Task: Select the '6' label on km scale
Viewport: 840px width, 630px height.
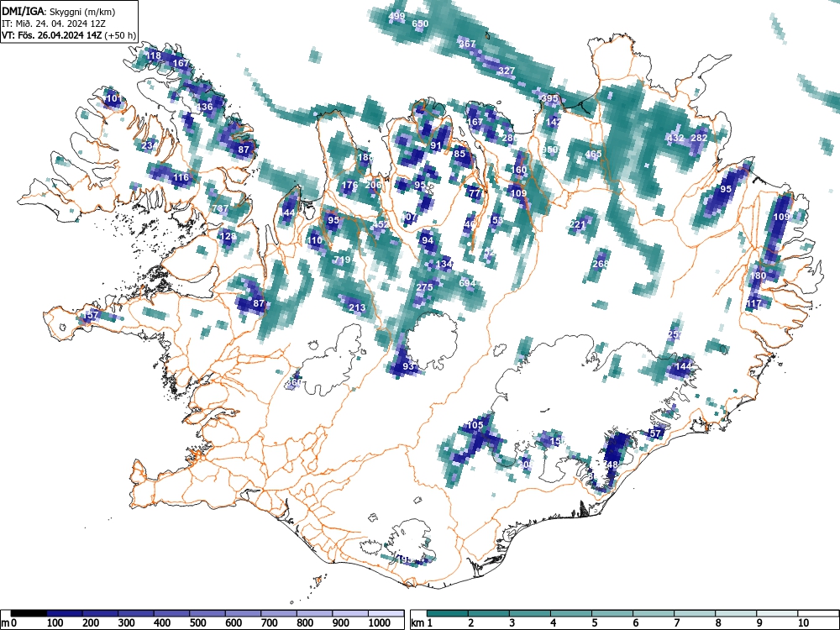Action: pos(635,623)
